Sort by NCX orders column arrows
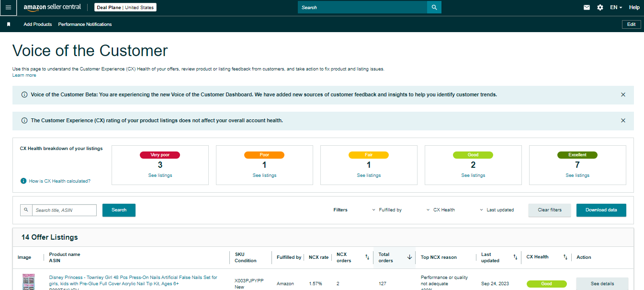Screen dimensions: 644x290 (367, 257)
